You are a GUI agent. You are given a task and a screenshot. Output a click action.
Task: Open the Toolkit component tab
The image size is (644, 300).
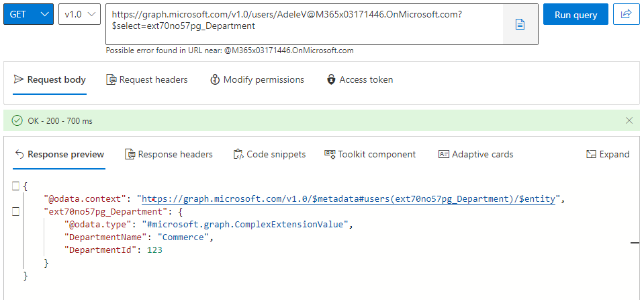pos(370,154)
